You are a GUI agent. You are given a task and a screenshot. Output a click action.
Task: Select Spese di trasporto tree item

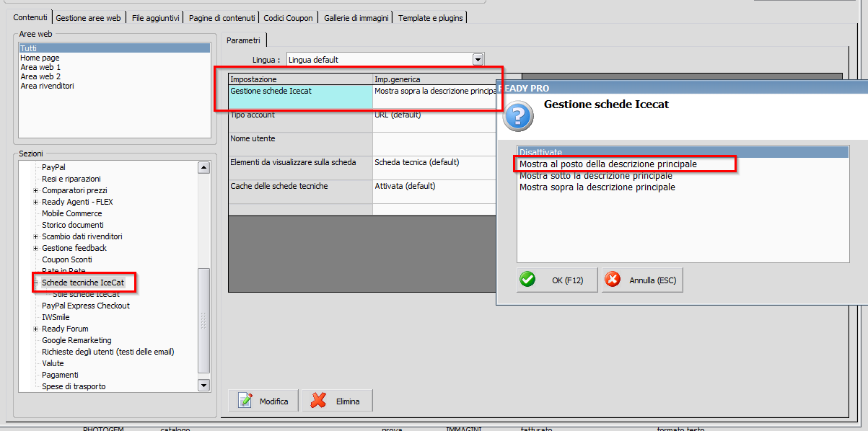coord(74,386)
